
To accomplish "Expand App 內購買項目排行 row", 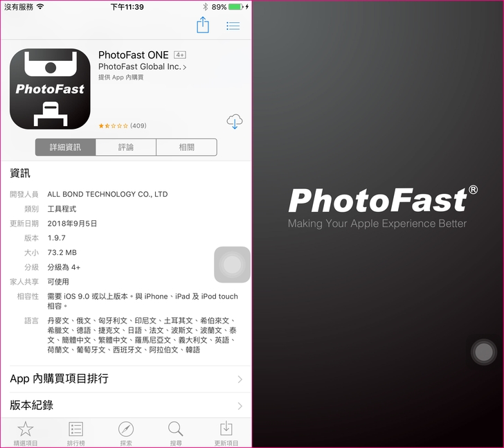I will click(126, 379).
